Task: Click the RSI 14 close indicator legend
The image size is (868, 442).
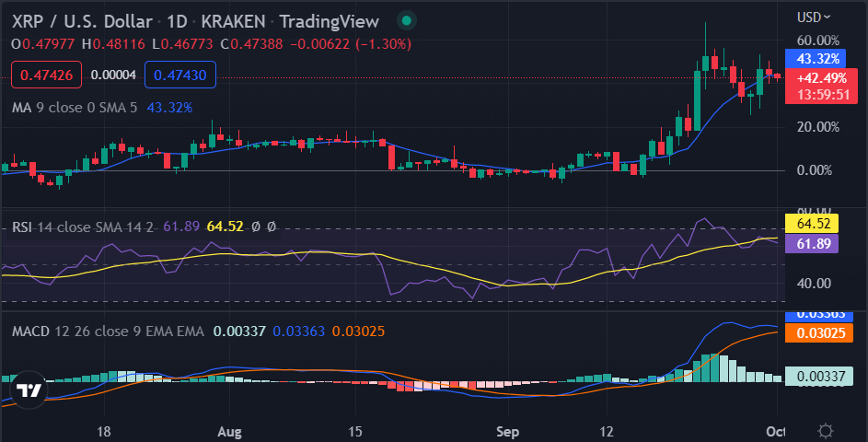Action: 83,227
